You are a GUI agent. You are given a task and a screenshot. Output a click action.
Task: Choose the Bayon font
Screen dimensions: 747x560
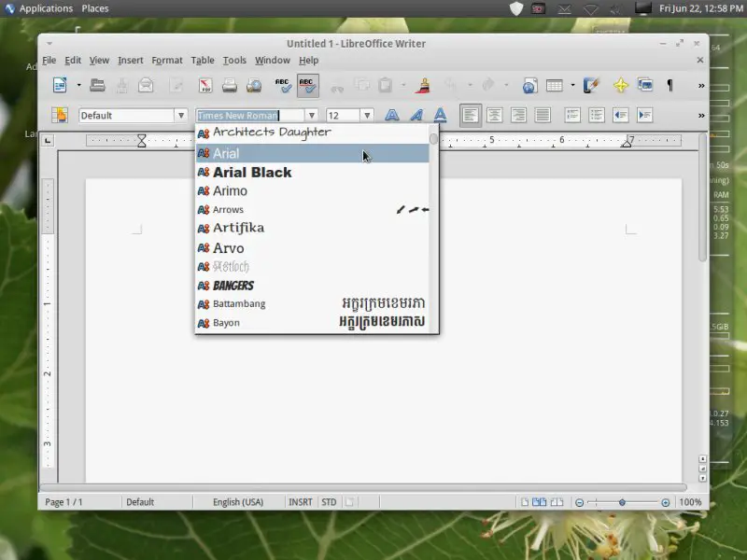point(313,323)
